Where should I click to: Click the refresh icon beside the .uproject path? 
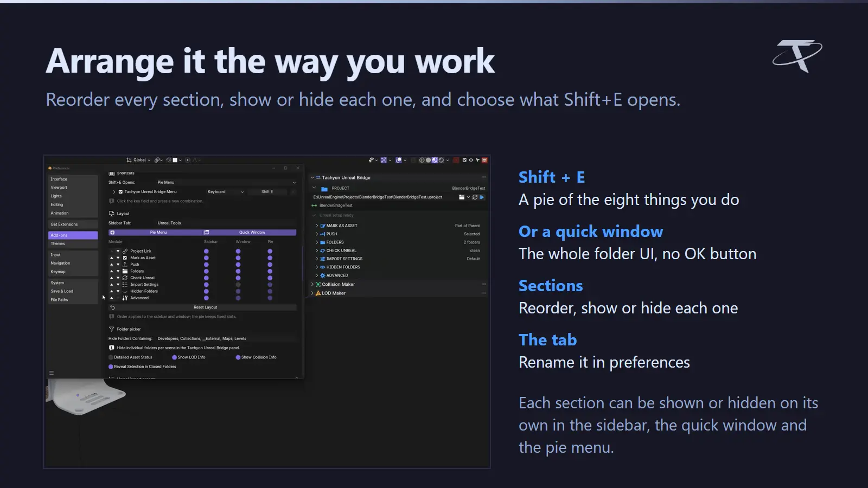tap(475, 197)
